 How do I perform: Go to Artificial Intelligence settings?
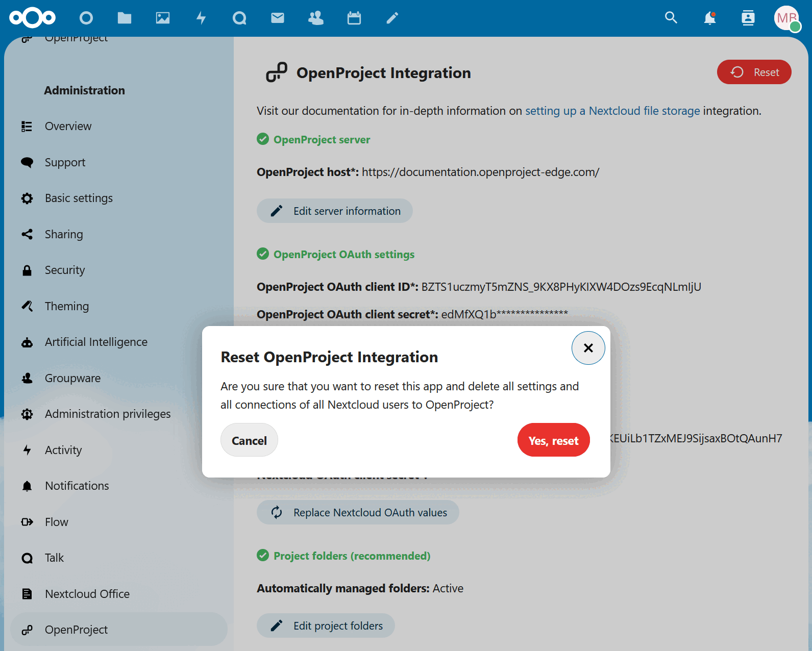coord(96,342)
